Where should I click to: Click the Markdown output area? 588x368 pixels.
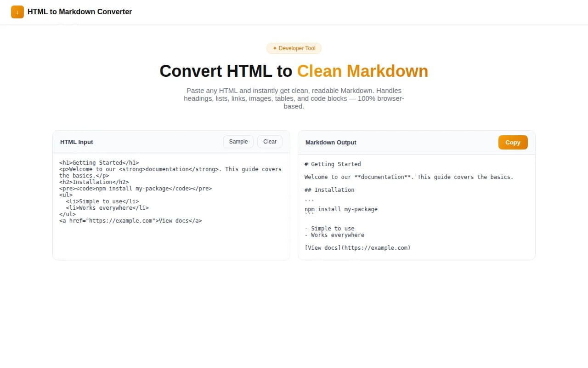pyautogui.click(x=417, y=207)
